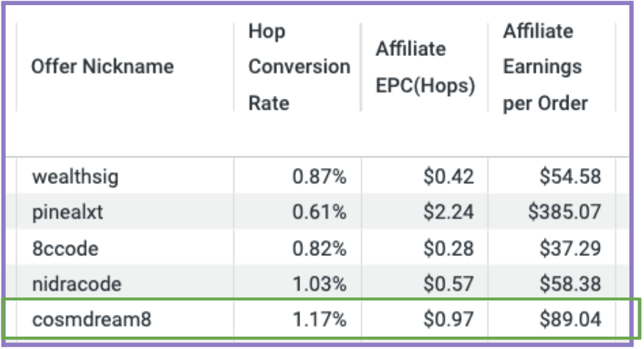Image resolution: width=644 pixels, height=349 pixels.
Task: Click the 1.17% conversion rate cell
Action: point(319,319)
